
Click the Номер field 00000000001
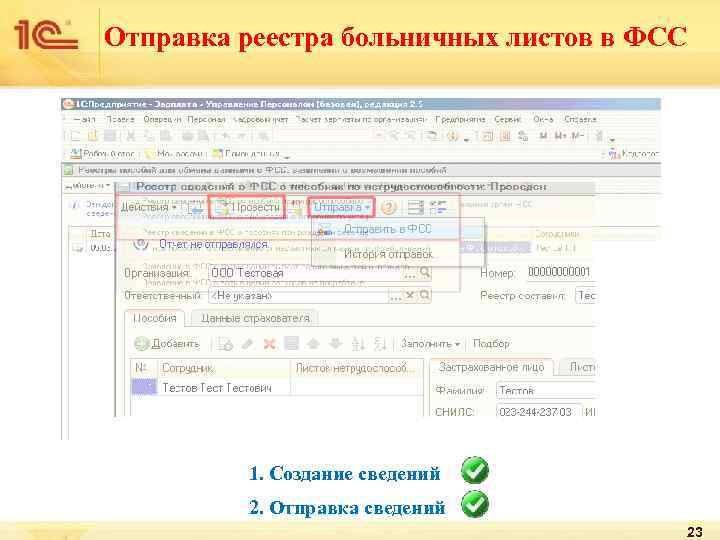click(560, 272)
